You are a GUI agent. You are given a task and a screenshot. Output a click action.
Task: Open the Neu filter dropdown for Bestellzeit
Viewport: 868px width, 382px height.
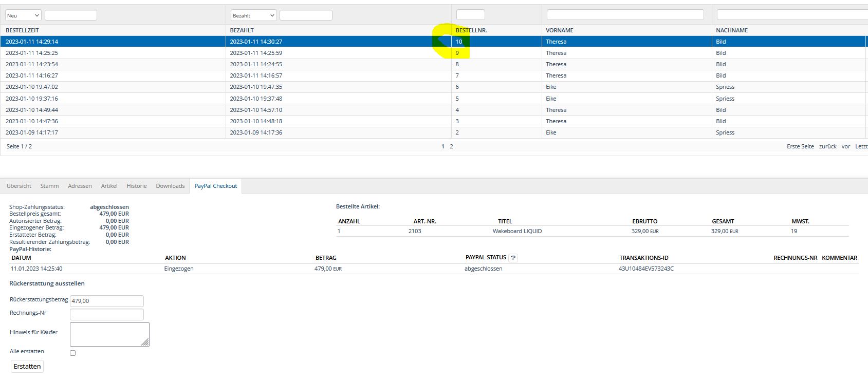[x=23, y=15]
